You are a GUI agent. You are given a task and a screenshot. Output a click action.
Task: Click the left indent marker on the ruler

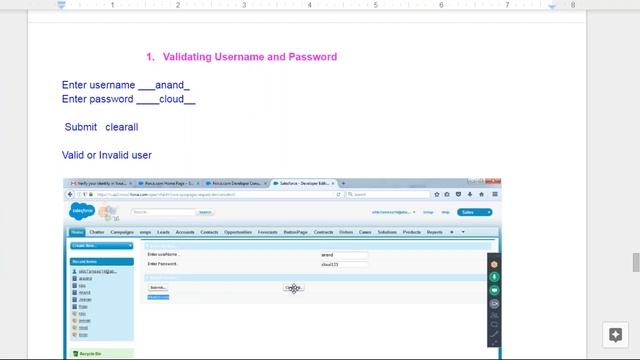tap(62, 5)
